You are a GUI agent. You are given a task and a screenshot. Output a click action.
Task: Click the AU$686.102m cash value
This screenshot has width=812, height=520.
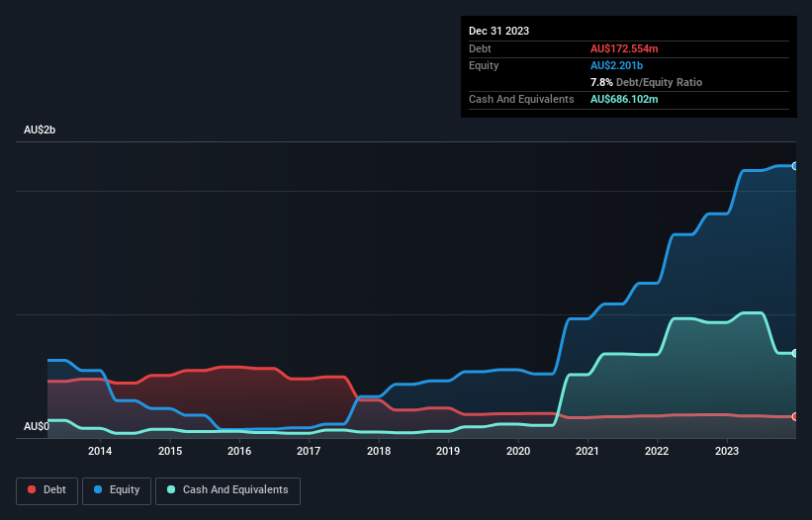pos(624,99)
